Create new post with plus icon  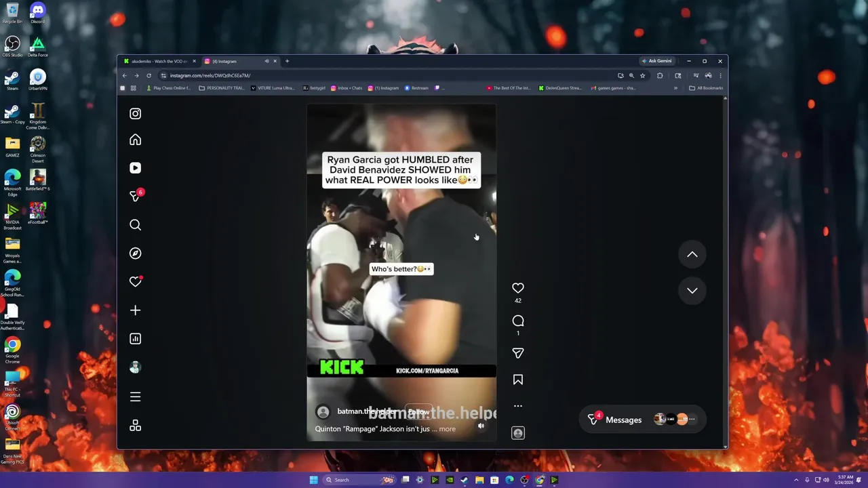(x=135, y=310)
